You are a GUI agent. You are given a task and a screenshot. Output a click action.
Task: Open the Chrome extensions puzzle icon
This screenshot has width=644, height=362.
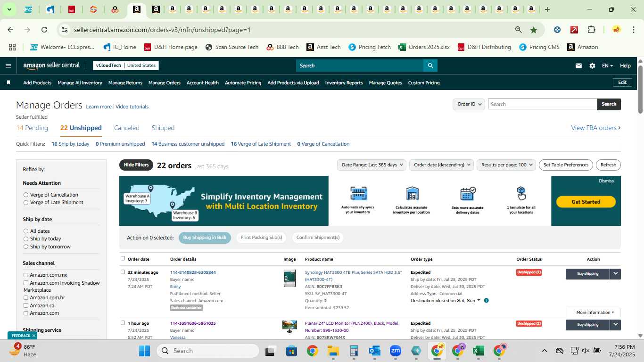pyautogui.click(x=591, y=30)
